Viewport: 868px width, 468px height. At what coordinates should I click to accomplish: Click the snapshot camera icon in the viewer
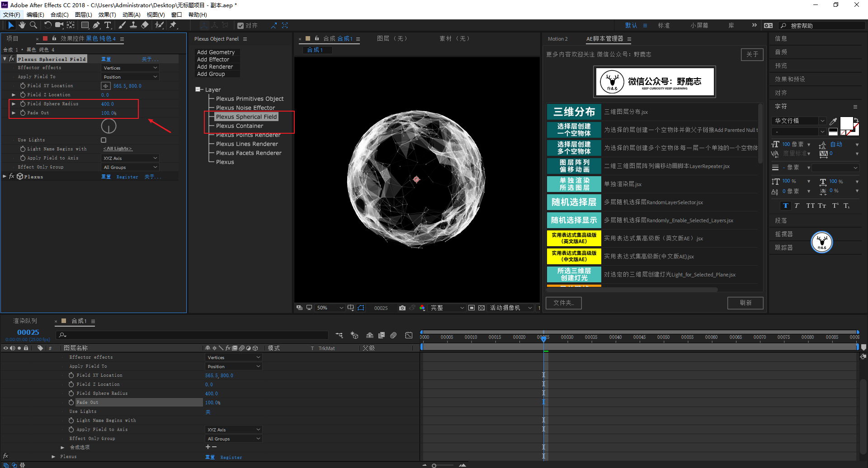point(402,308)
